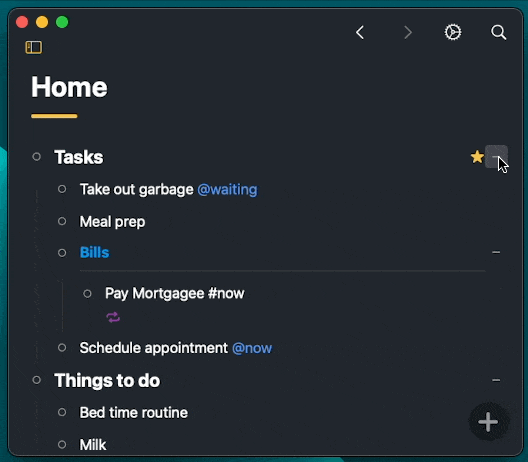Collapse the Things to do section
The height and width of the screenshot is (462, 528).
[496, 380]
